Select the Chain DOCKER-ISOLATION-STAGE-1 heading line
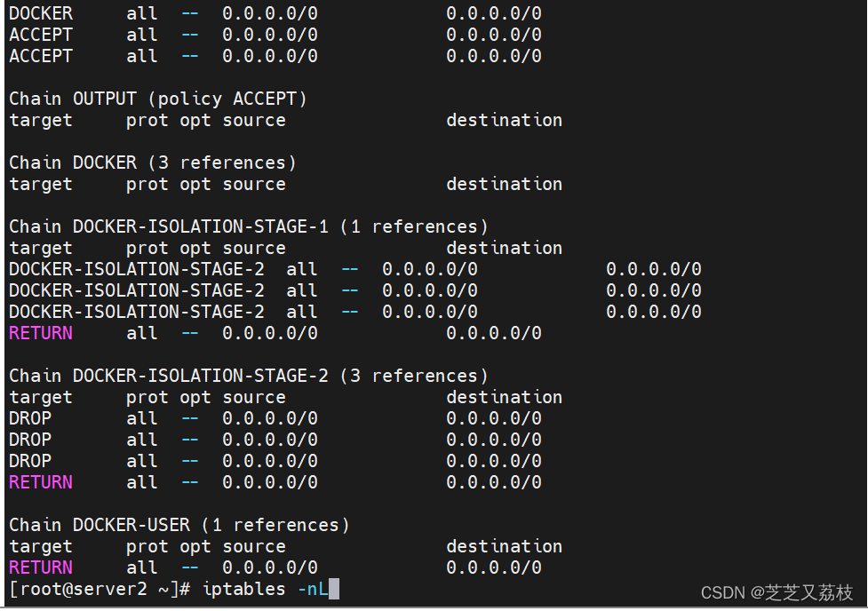Viewport: 868px width, 611px height. (249, 226)
